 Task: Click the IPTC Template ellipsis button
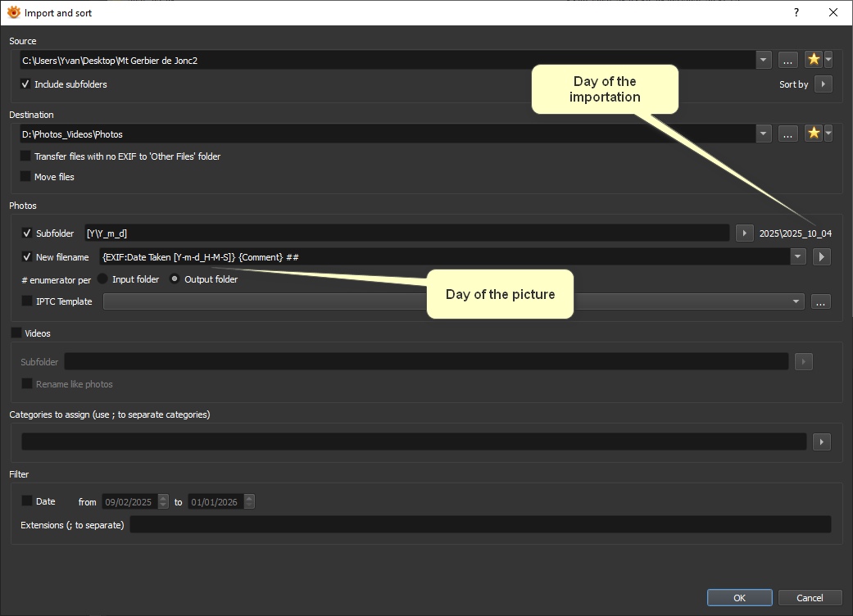click(x=820, y=301)
